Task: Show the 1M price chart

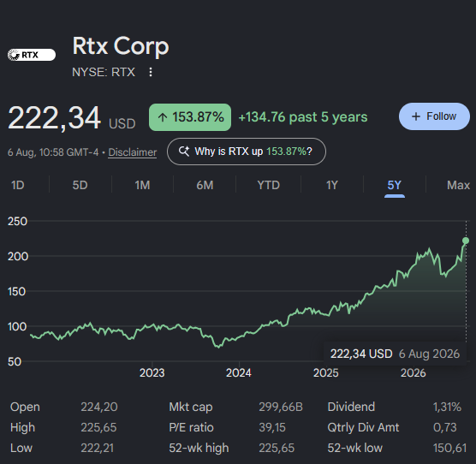Action: pos(142,185)
